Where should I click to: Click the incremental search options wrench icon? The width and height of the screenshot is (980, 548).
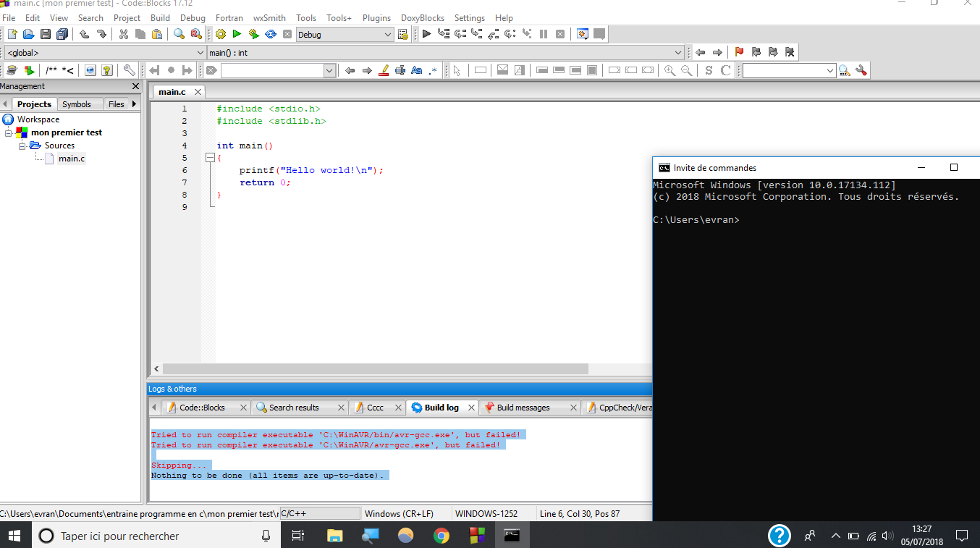click(861, 70)
